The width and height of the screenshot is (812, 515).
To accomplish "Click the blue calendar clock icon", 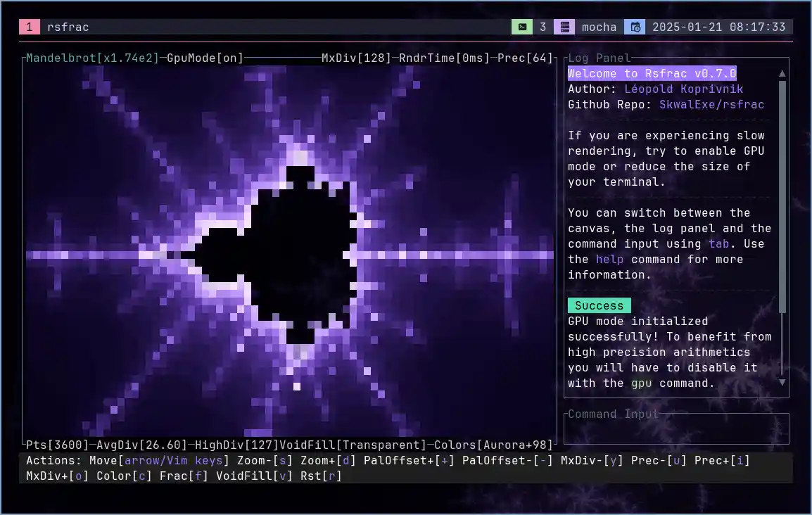I will [x=635, y=27].
